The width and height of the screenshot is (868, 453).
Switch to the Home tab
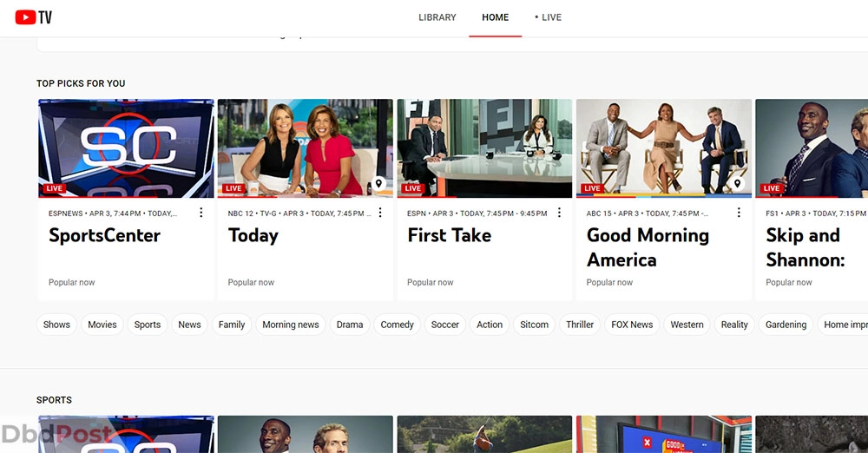tap(495, 17)
